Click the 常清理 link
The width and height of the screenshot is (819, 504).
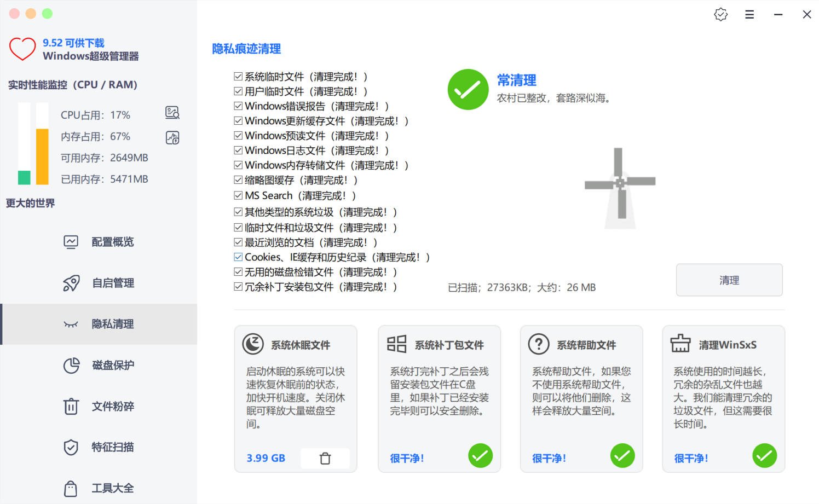(x=516, y=80)
